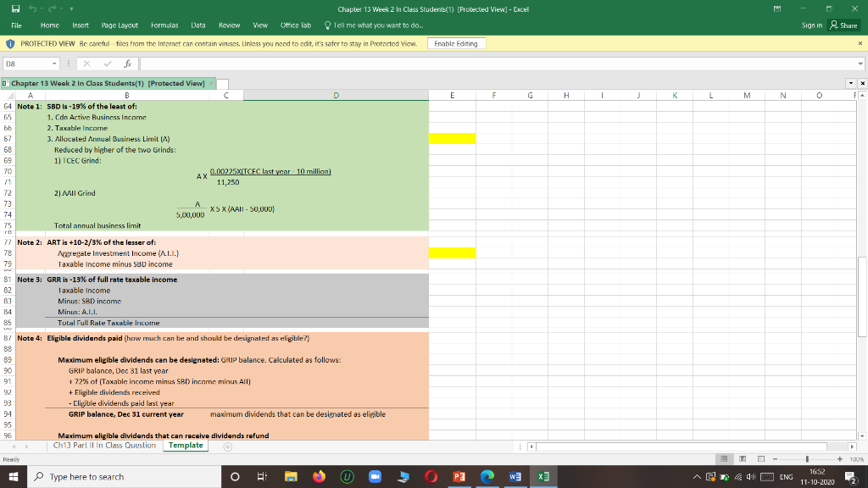Click the Tell me what you want to do box
The height and width of the screenshot is (488, 868).
pos(374,25)
